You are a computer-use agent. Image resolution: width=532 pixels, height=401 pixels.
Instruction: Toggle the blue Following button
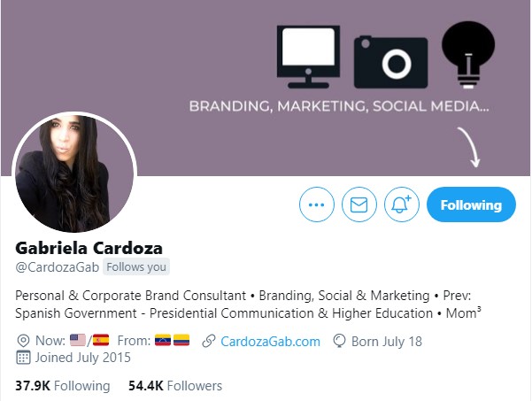[471, 204]
